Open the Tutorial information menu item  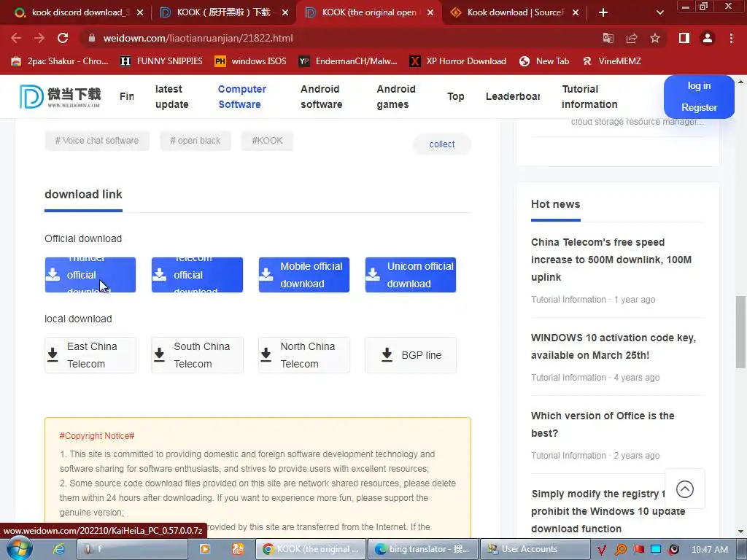[x=589, y=97]
